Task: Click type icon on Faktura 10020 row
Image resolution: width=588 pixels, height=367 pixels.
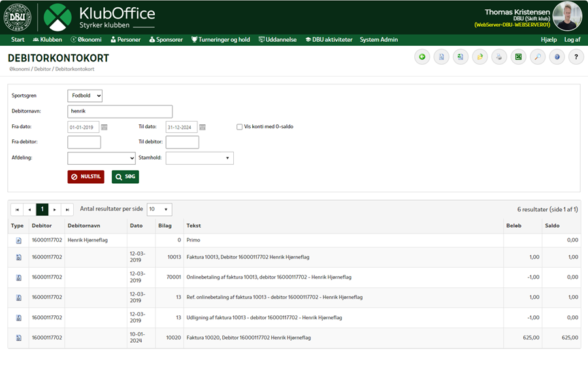Action: point(19,338)
